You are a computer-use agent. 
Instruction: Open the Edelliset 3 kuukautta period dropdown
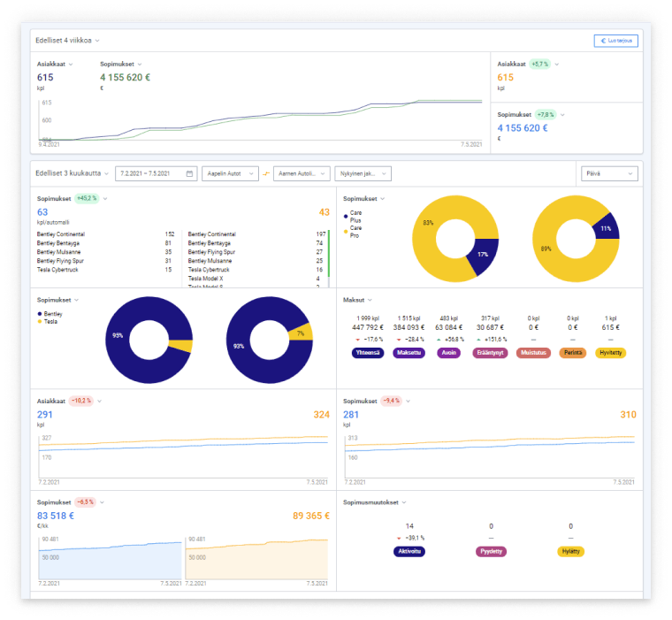[72, 173]
